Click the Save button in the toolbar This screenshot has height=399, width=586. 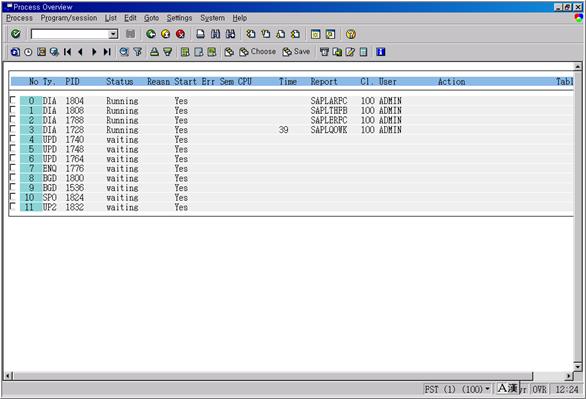(x=296, y=52)
